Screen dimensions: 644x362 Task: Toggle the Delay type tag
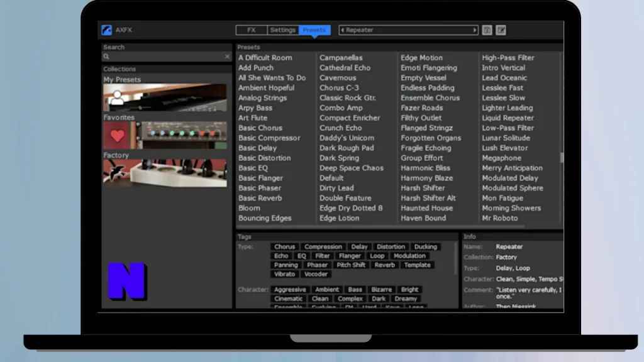[x=359, y=246]
